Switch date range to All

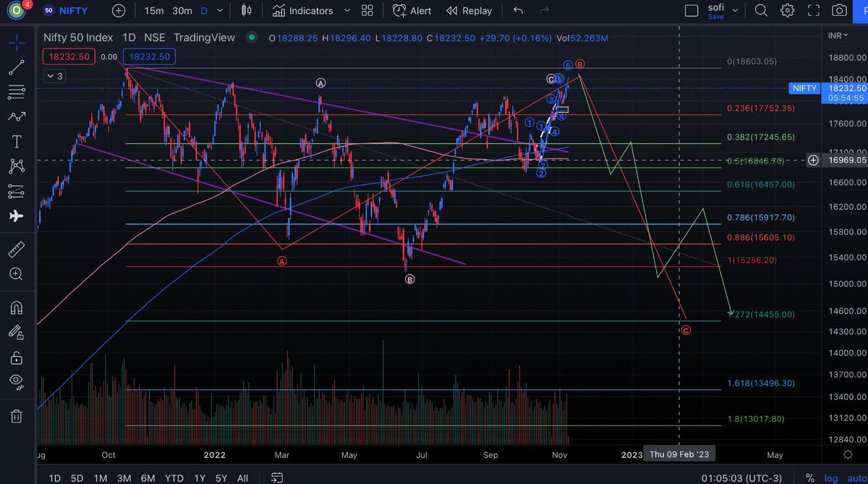click(243, 477)
